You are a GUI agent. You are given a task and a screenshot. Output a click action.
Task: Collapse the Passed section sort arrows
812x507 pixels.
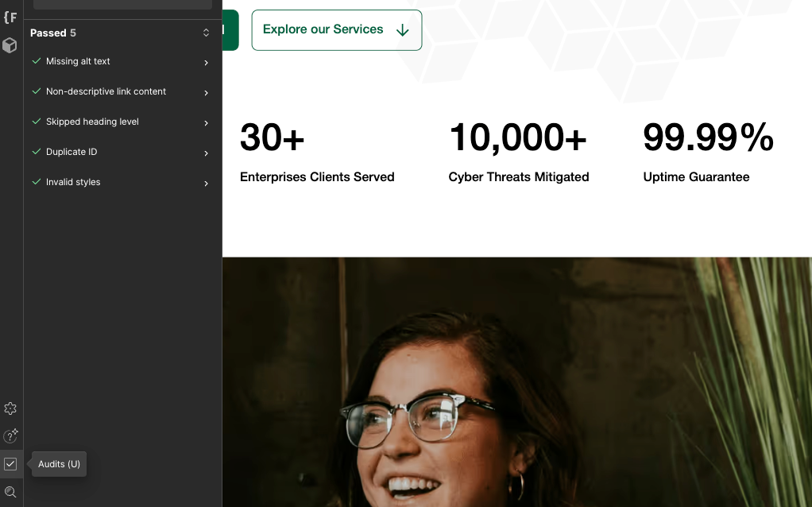[206, 33]
